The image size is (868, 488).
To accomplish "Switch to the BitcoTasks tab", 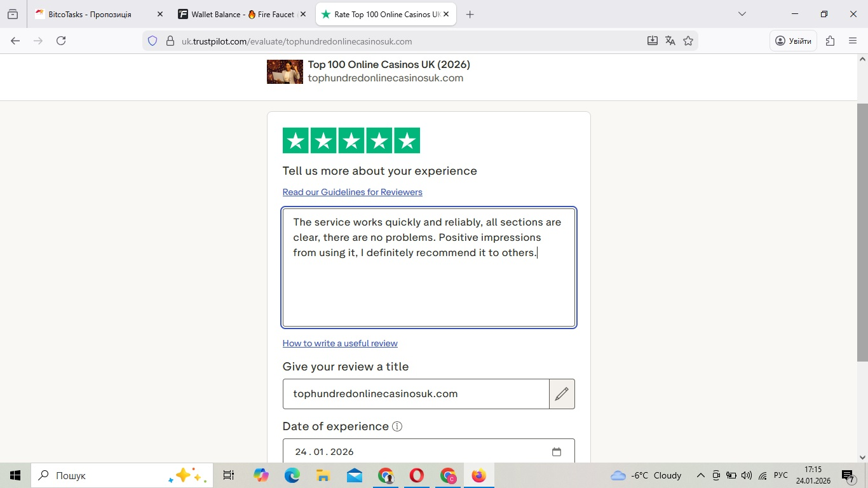I will (x=99, y=14).
